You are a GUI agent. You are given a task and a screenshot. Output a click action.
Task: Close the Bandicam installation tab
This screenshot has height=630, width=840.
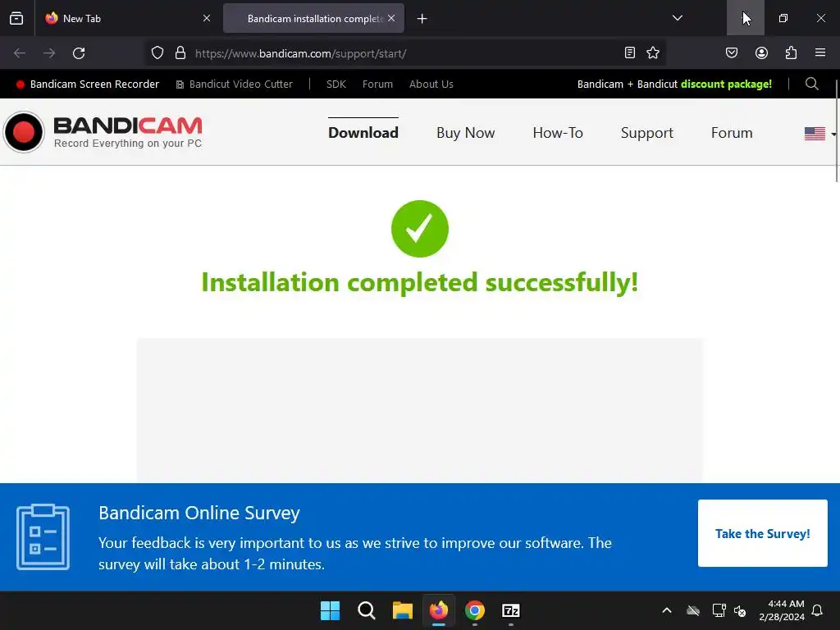point(391,18)
